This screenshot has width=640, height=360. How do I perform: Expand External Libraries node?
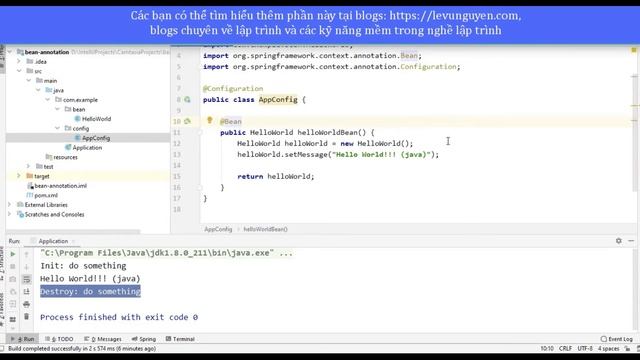(x=9, y=204)
